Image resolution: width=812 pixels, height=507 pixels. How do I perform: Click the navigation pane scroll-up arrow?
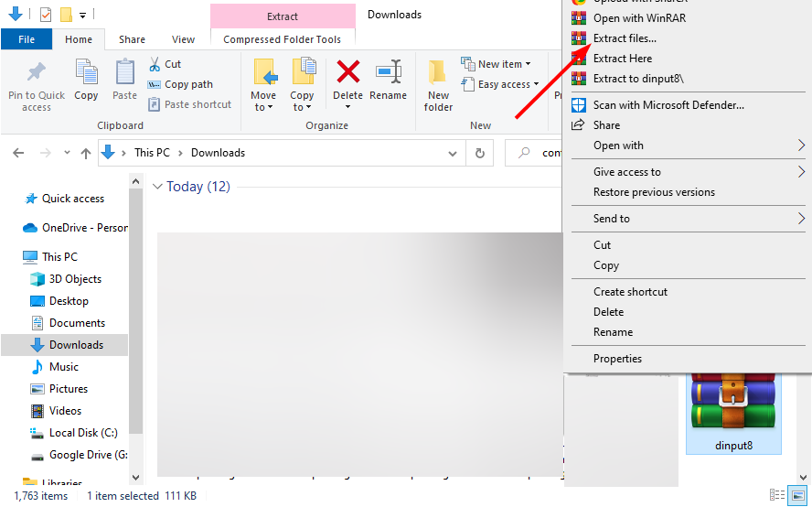[x=135, y=181]
